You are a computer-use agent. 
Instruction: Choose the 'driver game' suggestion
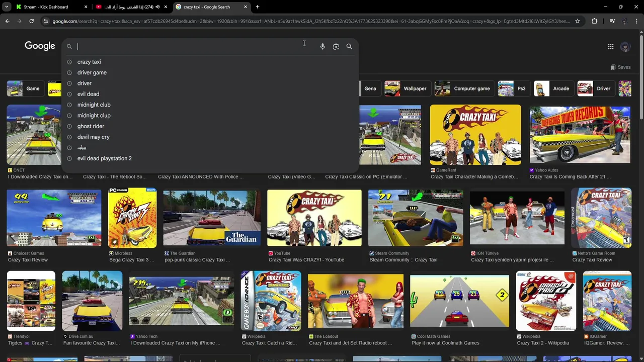point(92,72)
